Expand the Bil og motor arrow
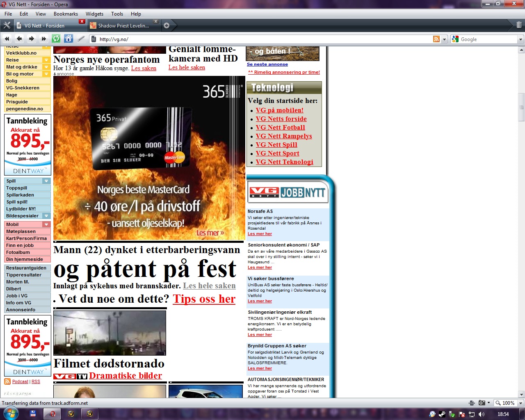This screenshot has height=420, width=525. click(x=46, y=74)
